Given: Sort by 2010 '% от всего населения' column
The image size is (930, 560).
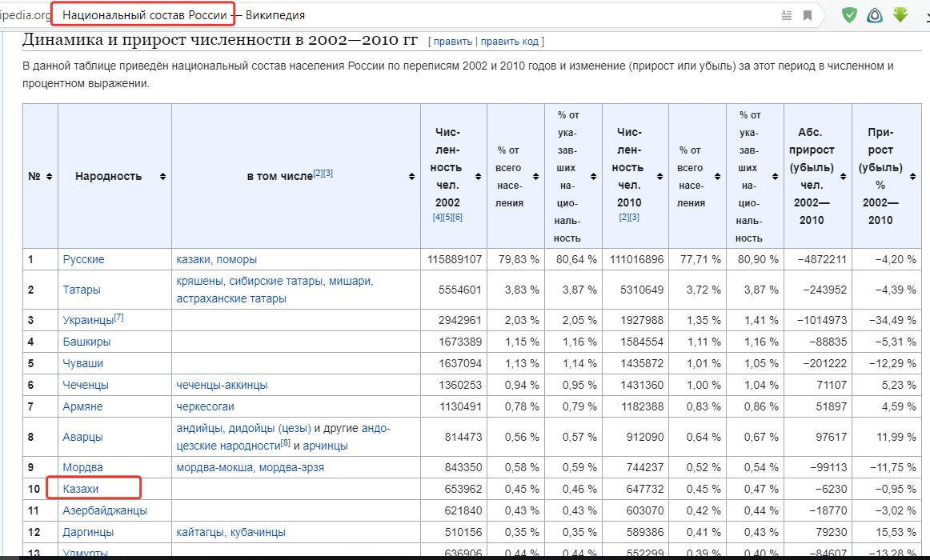Looking at the screenshot, I should point(717,177).
